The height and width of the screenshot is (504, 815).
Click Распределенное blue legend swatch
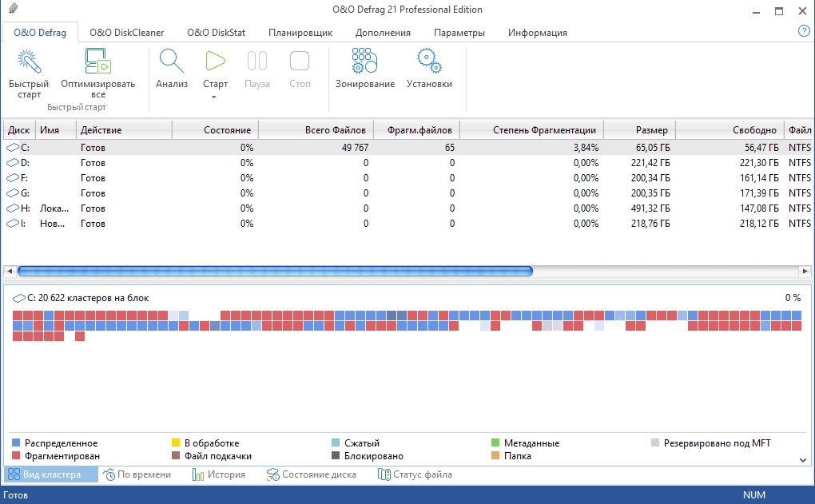tap(16, 442)
